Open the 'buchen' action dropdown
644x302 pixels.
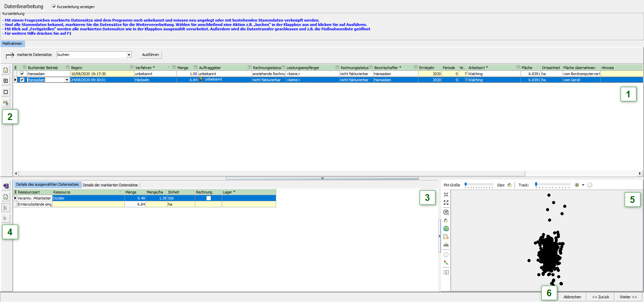(129, 55)
